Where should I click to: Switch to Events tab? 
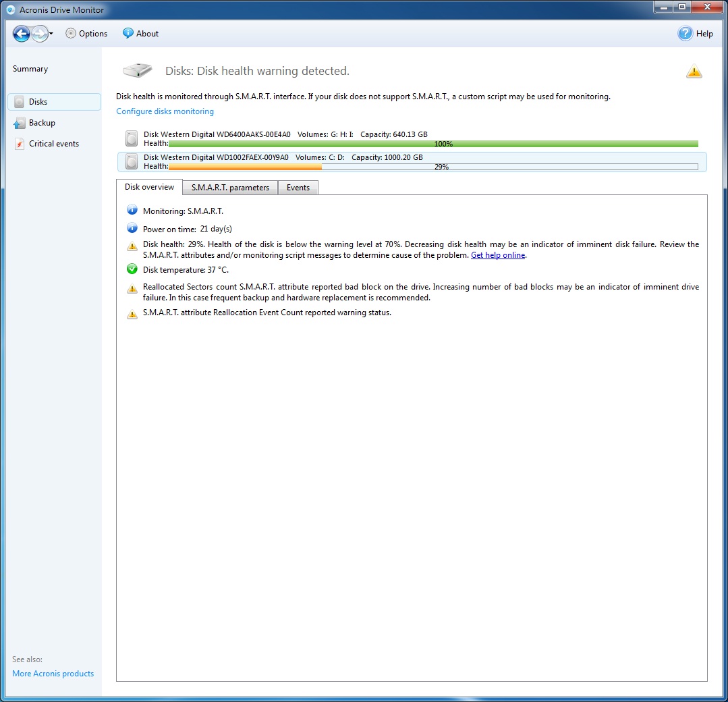tap(298, 188)
